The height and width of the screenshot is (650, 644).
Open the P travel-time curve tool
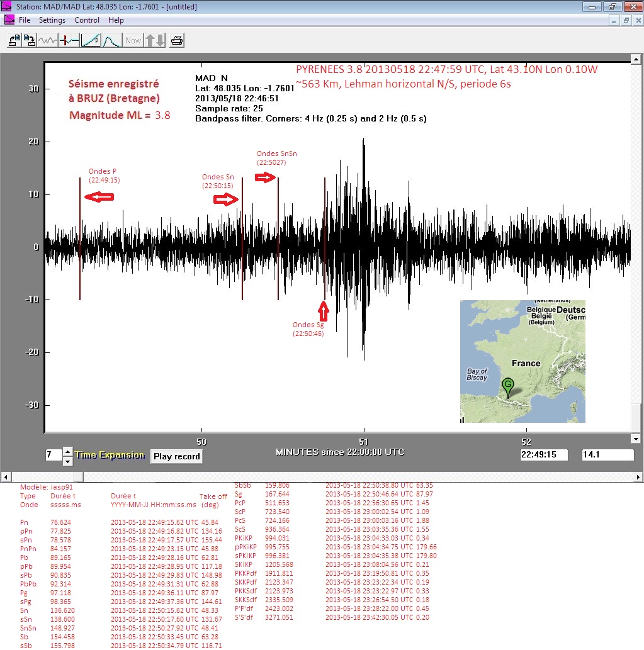[x=91, y=40]
